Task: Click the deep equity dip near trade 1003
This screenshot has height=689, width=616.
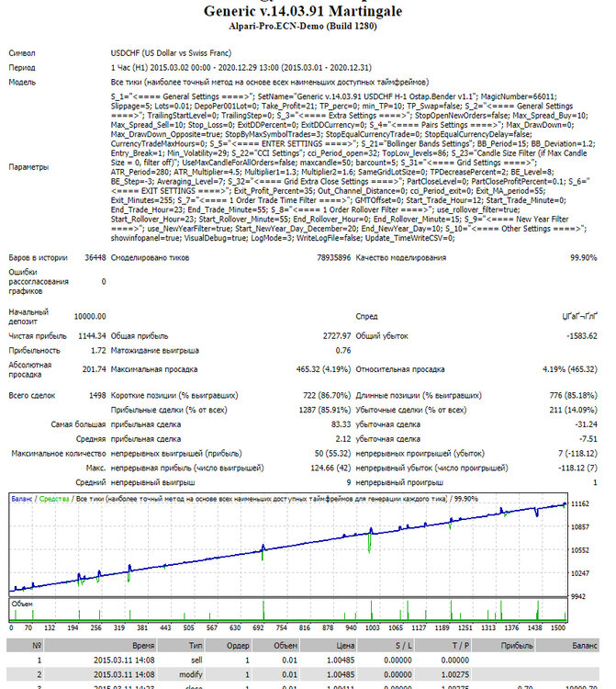Action: click(370, 543)
